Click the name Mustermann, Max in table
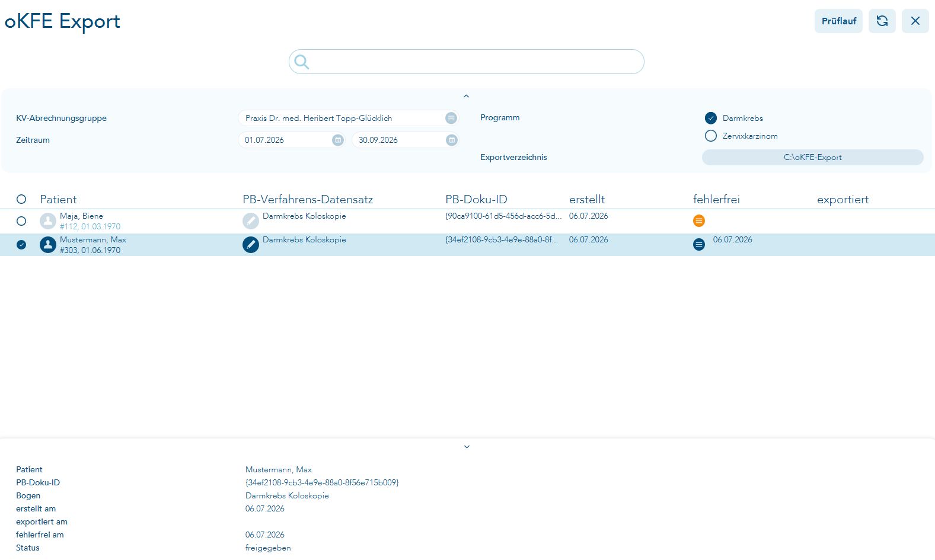This screenshot has height=560, width=935. point(93,239)
